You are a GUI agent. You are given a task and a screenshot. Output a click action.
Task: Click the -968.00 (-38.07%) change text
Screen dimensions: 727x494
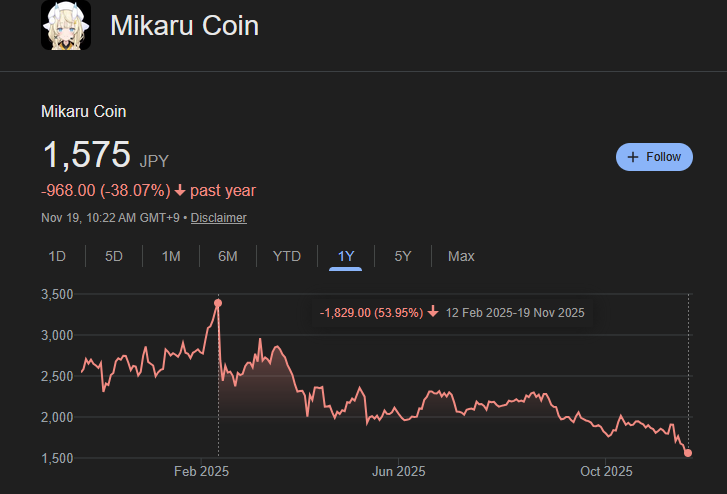[x=104, y=190]
